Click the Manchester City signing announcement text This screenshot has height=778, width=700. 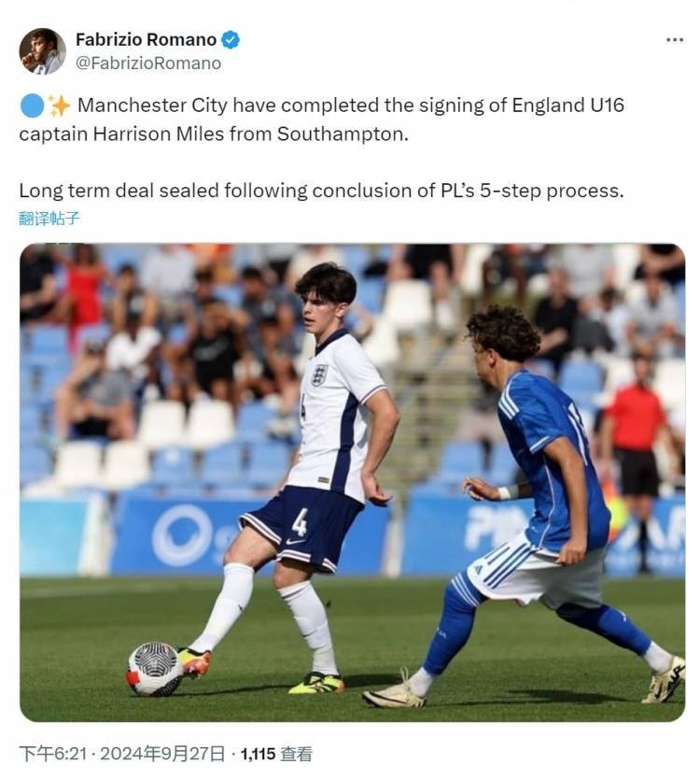click(322, 120)
